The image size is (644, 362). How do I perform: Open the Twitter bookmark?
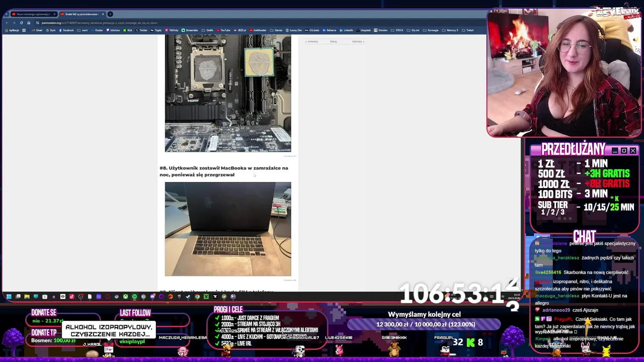point(141,30)
